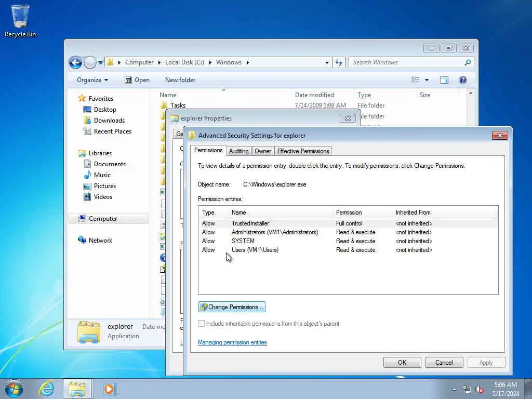The width and height of the screenshot is (532, 399).
Task: Open the Windows Start menu orb
Action: point(14,389)
